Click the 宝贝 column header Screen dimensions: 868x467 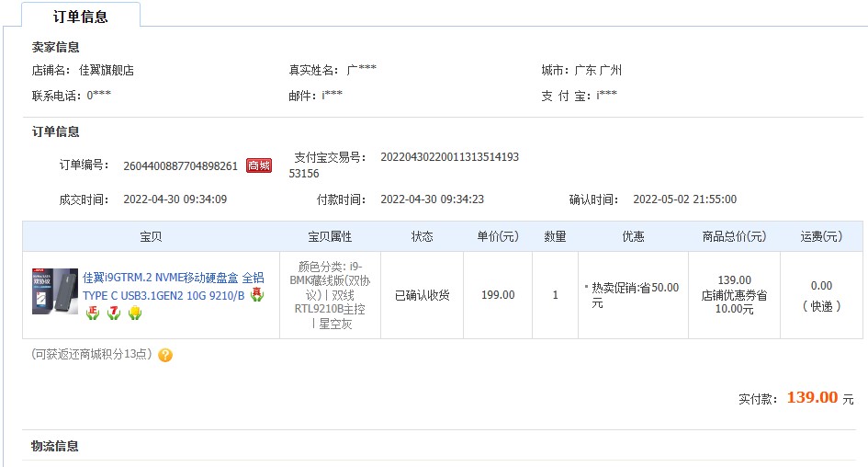151,236
